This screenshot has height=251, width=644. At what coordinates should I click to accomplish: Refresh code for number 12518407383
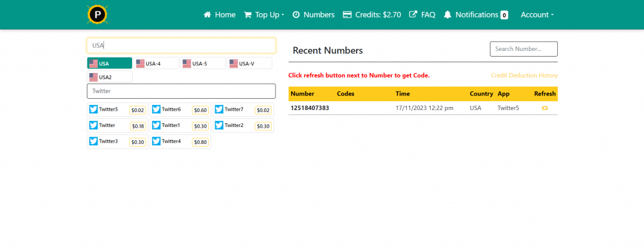pos(545,108)
